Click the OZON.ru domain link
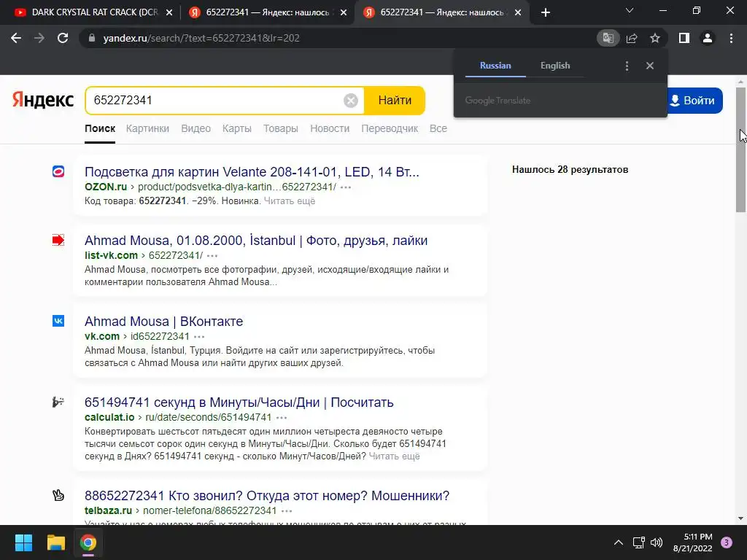Screen dimensions: 747x560 [106, 187]
